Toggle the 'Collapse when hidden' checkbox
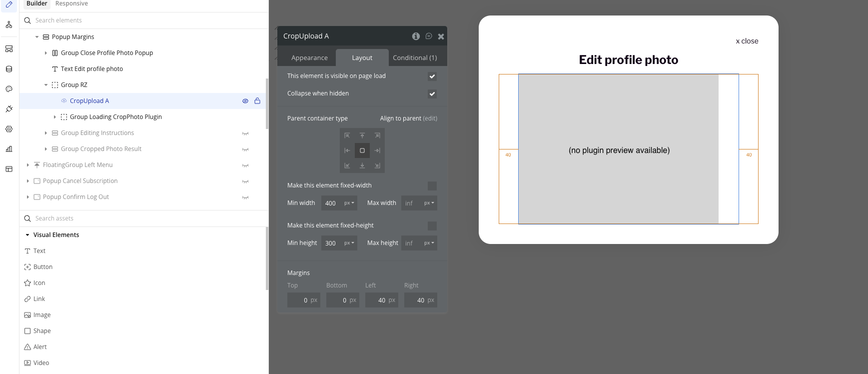 pos(432,94)
